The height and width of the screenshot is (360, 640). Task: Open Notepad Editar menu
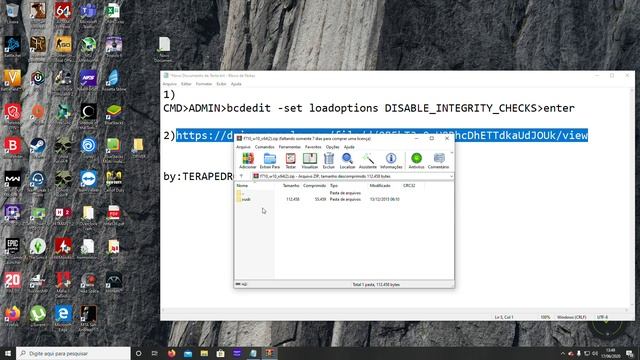click(186, 84)
